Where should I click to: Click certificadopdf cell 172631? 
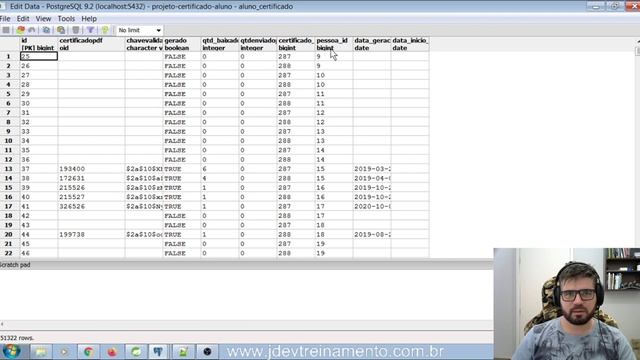(91, 178)
